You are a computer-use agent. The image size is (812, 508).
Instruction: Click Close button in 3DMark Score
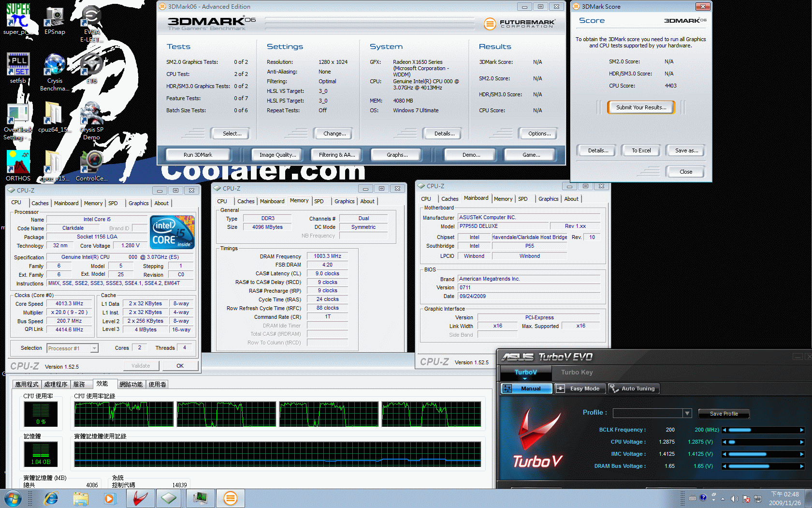click(x=685, y=172)
